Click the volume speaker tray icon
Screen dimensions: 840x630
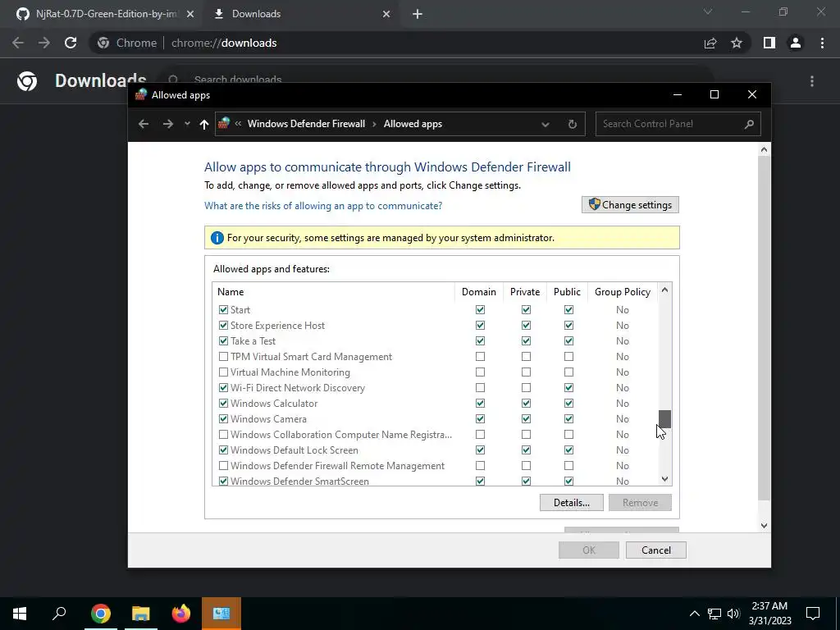click(733, 614)
